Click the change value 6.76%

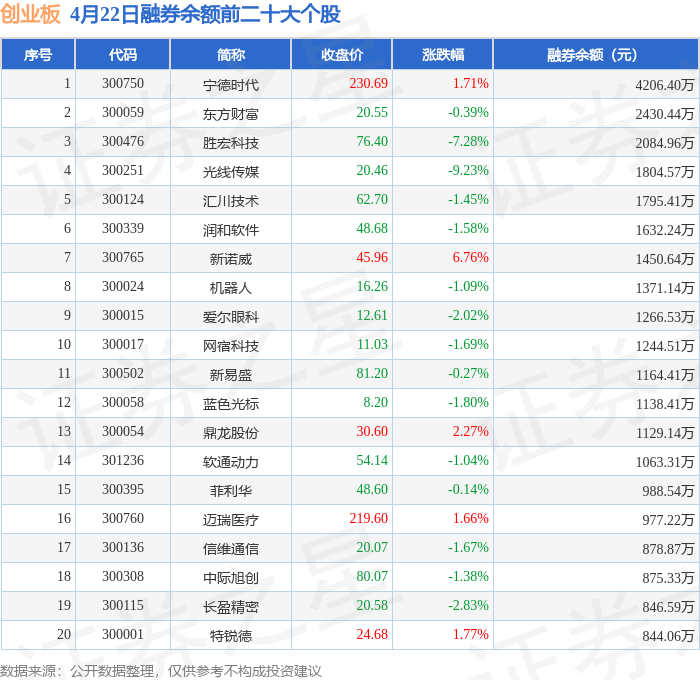[x=471, y=257]
